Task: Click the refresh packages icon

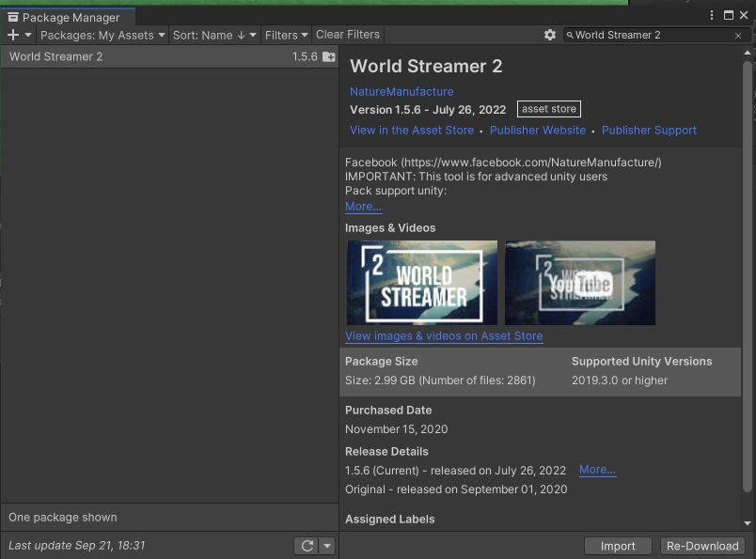Action: (x=307, y=546)
